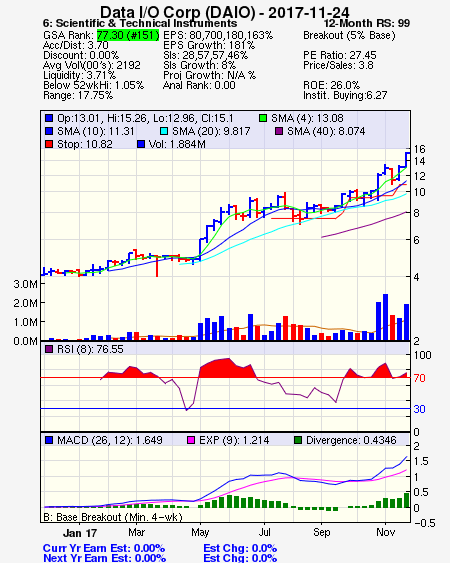Click the purple SMA (40) legend swatch

(279, 131)
